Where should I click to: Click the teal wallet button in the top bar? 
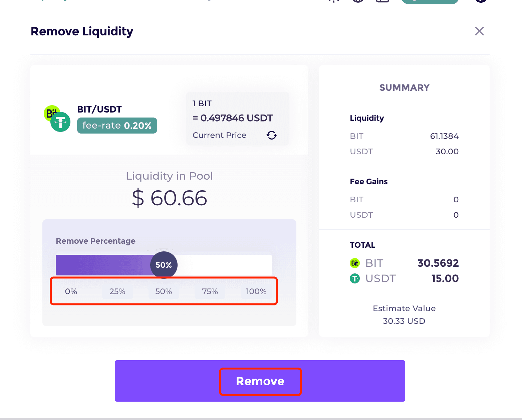point(430,2)
